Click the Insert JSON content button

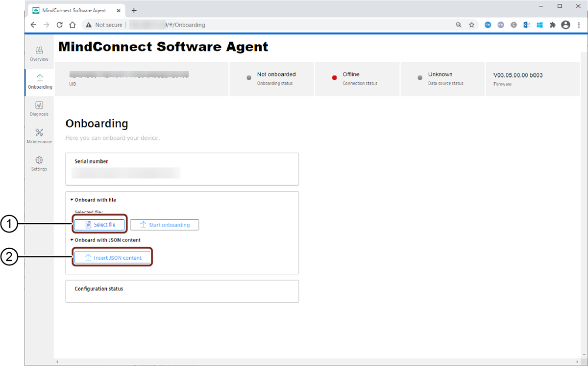point(113,258)
